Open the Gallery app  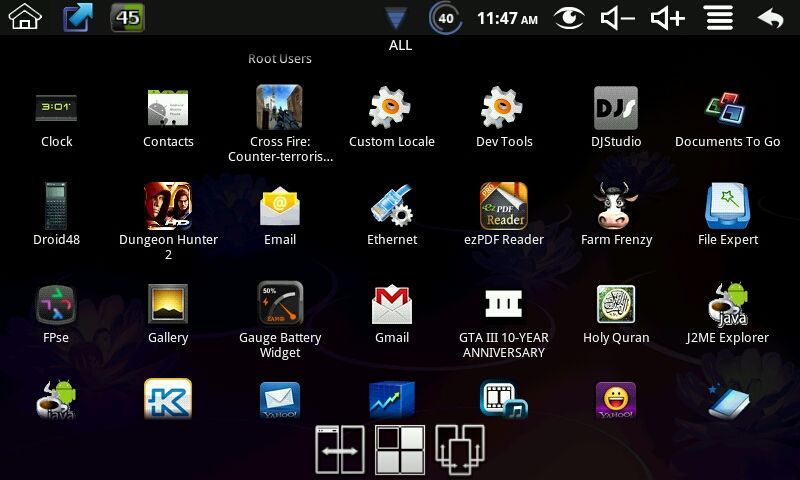pos(168,304)
